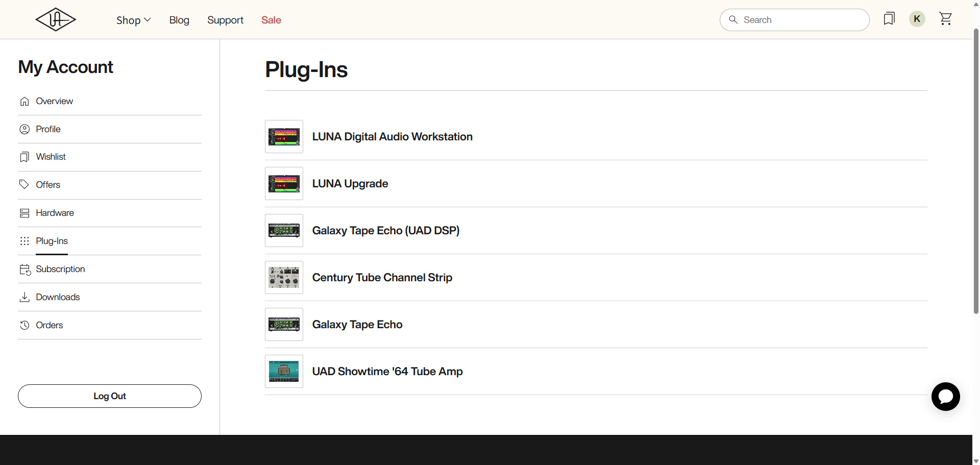Click the Century Tube Channel Strip thumbnail

pos(284,278)
